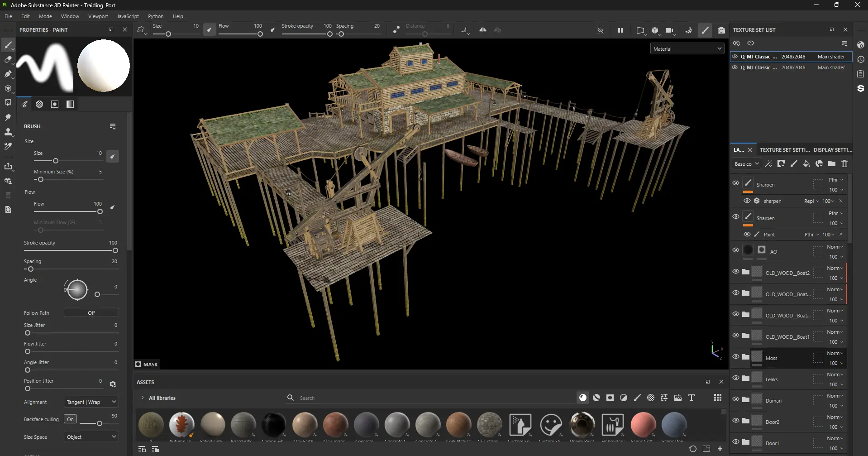Click the MASK button below the viewport
This screenshot has width=868, height=456.
tap(146, 364)
